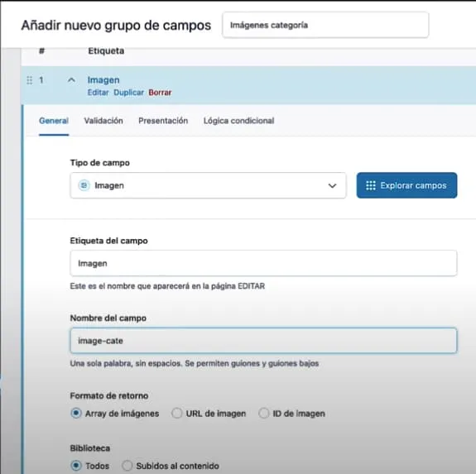
Task: Click the Etiqueta del campo input
Action: 263,263
